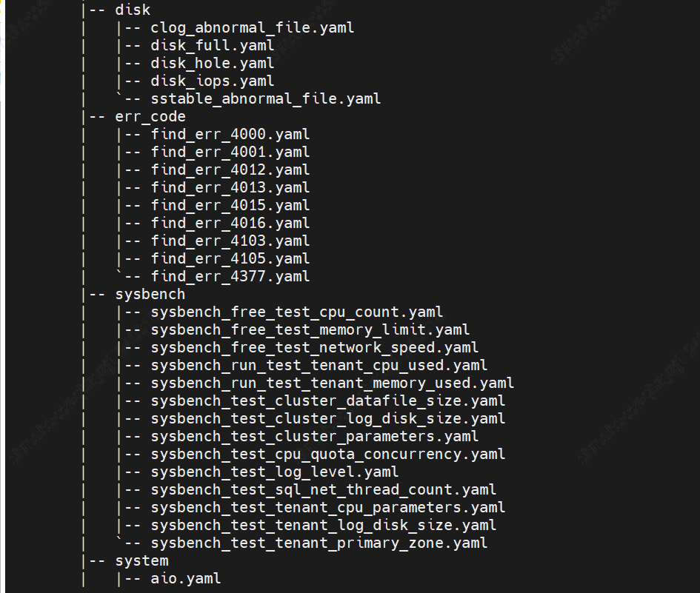Click sysbench_run_test_tenant_memory_used.yaml
This screenshot has width=700, height=593.
332,383
